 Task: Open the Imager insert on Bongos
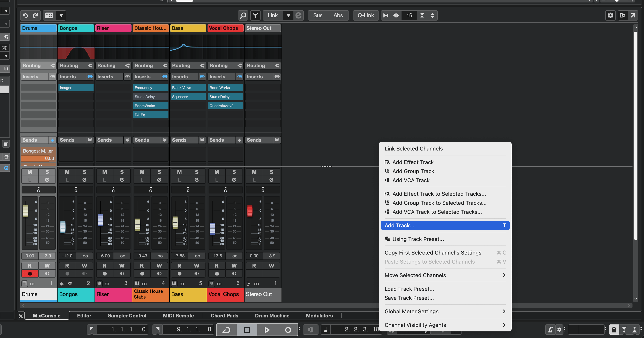(76, 88)
